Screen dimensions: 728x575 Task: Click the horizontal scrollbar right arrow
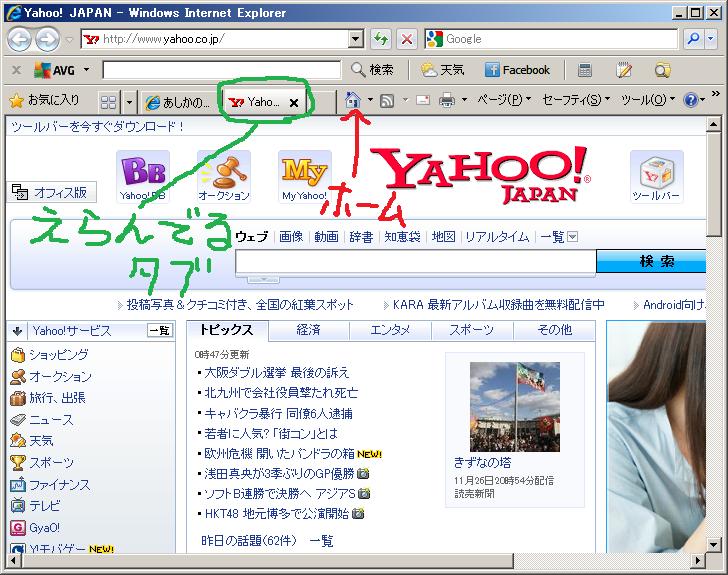[x=697, y=561]
